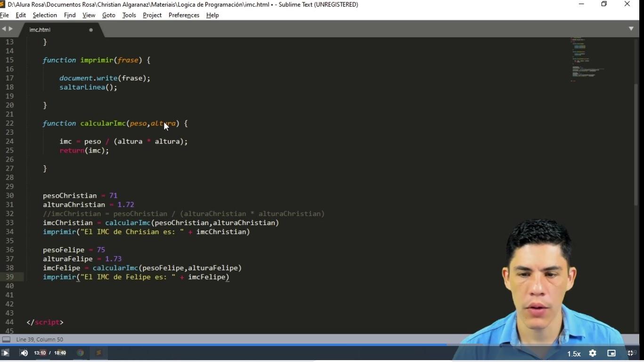
Task: Click the closing '</script>' tag
Action: pos(45,322)
